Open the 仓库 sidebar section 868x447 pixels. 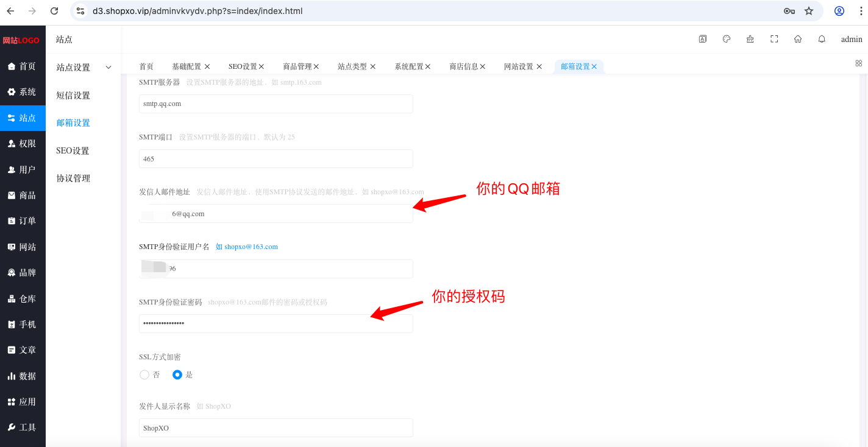point(23,299)
